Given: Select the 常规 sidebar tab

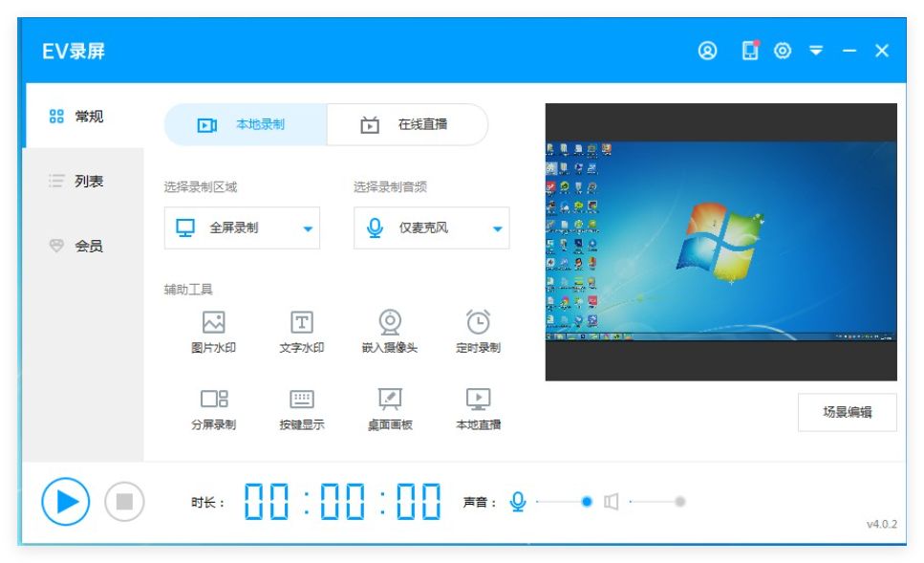Looking at the screenshot, I should (83, 117).
